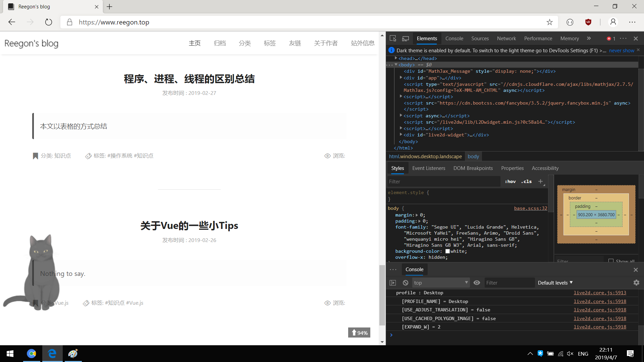Click the clear console icon

click(x=406, y=283)
